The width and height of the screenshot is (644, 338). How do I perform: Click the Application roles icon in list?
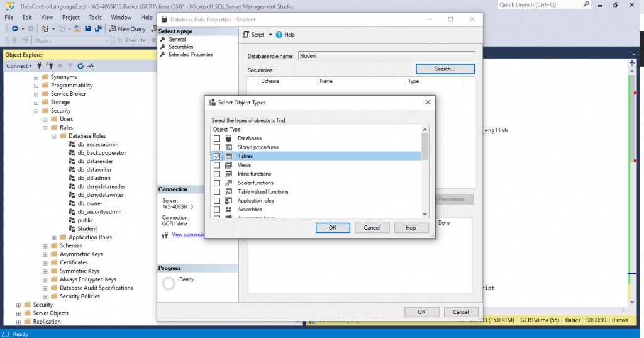click(229, 201)
